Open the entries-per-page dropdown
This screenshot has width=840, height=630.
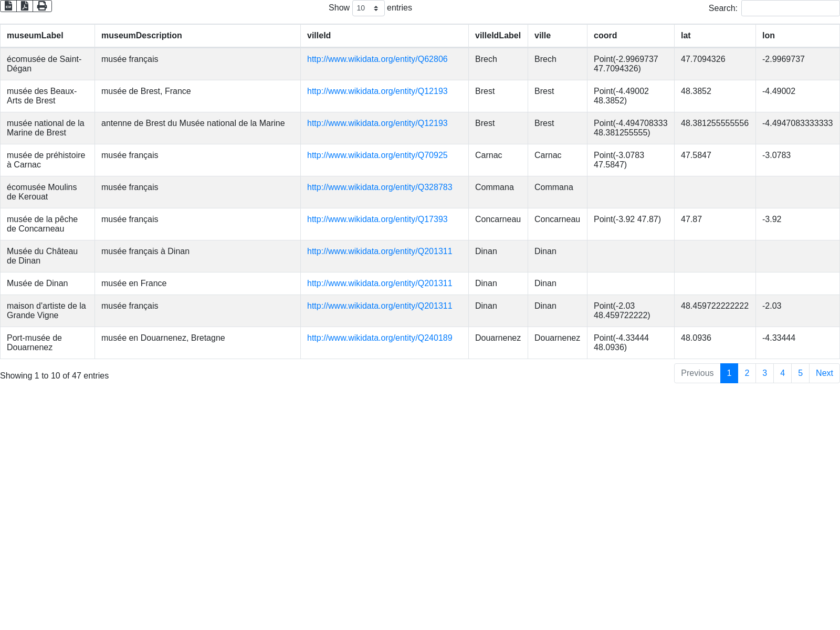[x=368, y=8]
